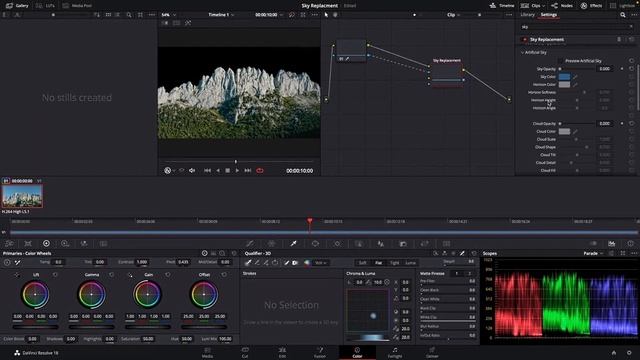Switch to the Settings tab

(549, 15)
